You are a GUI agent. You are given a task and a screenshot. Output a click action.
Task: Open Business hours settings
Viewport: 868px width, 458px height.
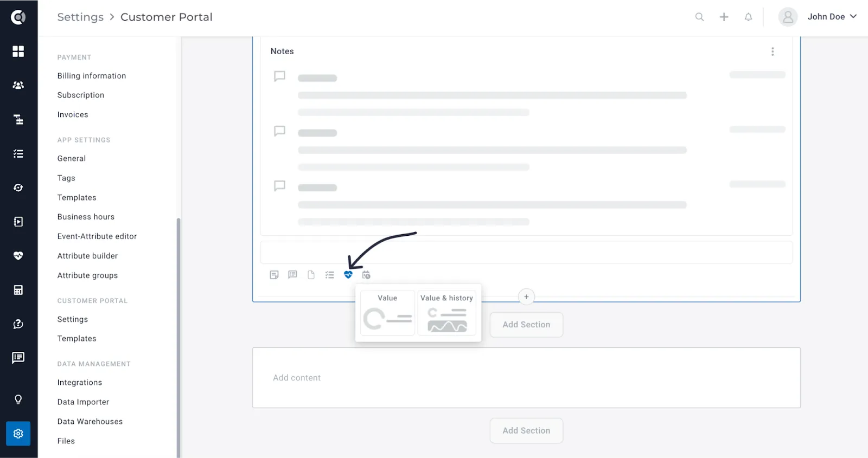click(x=86, y=217)
